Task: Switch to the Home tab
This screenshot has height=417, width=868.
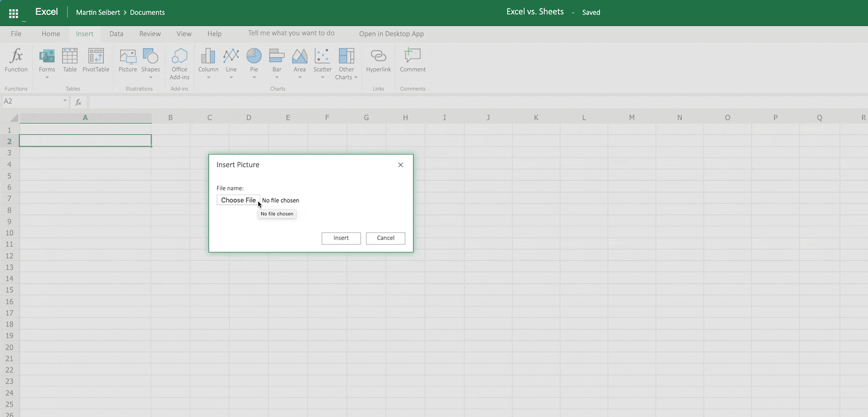Action: [51, 34]
